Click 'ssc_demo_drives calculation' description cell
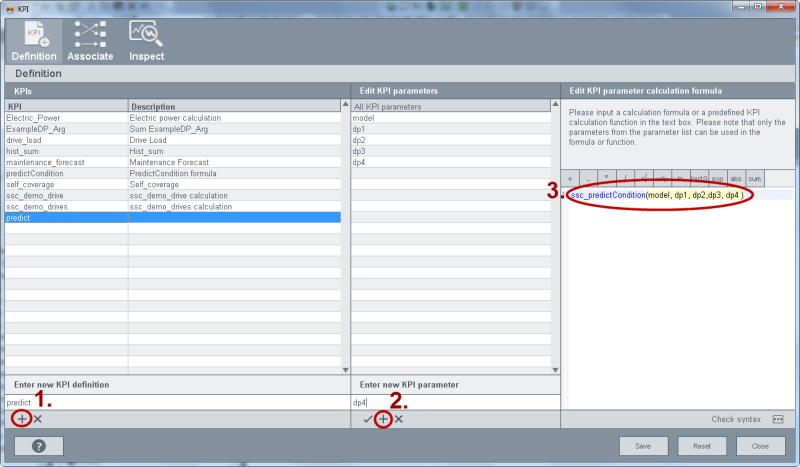 (x=234, y=207)
